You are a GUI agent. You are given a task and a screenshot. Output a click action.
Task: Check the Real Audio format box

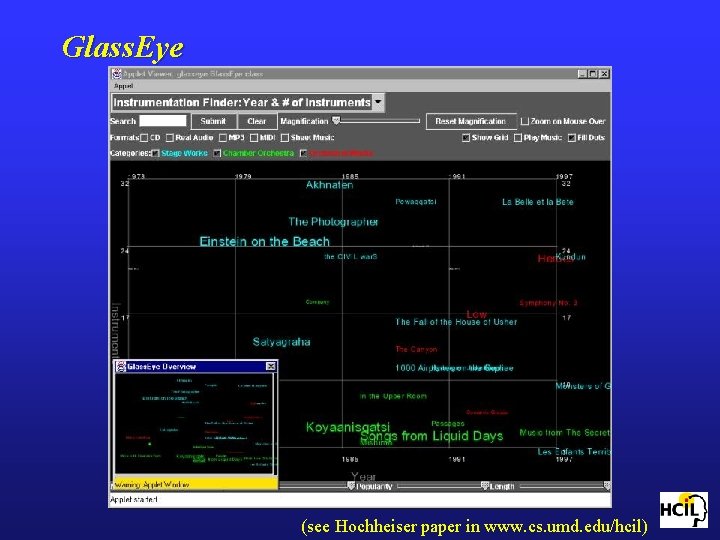tap(170, 137)
